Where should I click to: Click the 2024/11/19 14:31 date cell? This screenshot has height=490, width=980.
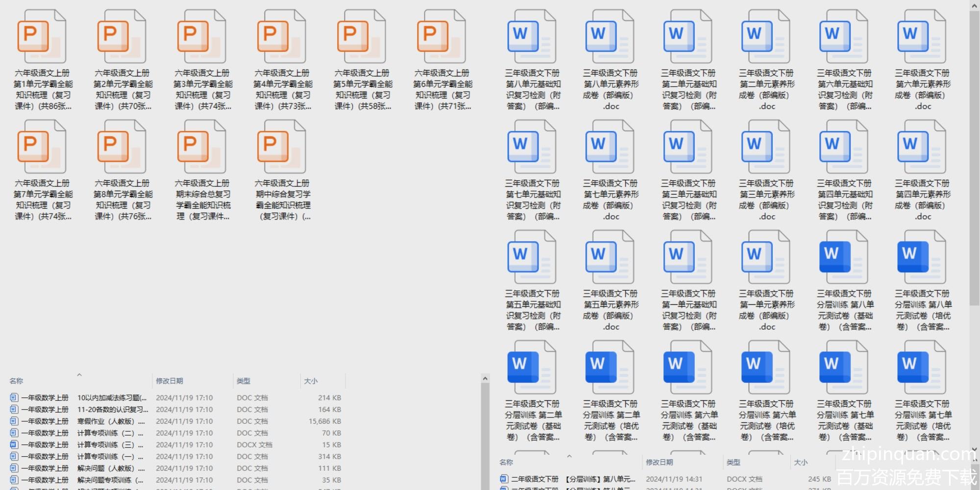click(674, 479)
